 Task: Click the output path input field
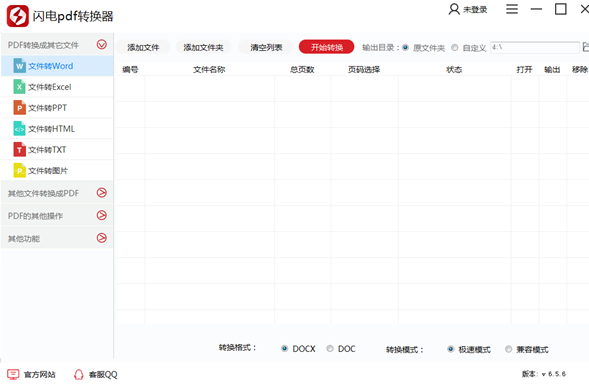click(535, 47)
